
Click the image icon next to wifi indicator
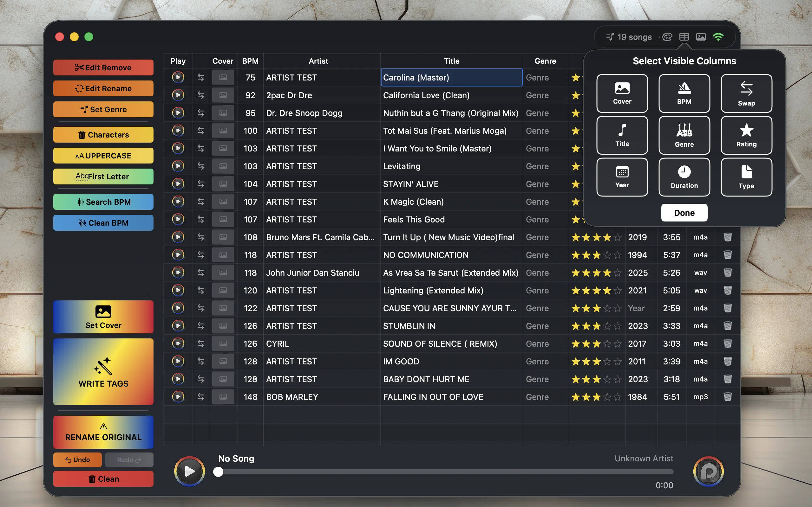click(x=701, y=37)
